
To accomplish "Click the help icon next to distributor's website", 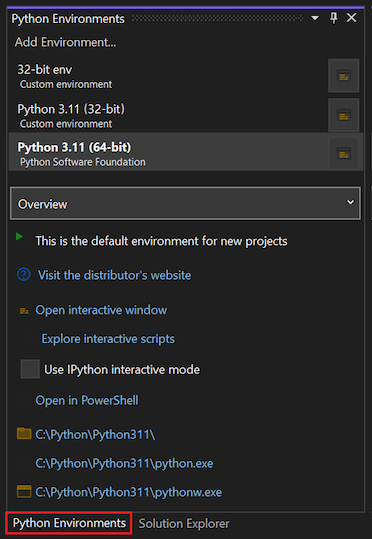I will click(x=24, y=275).
